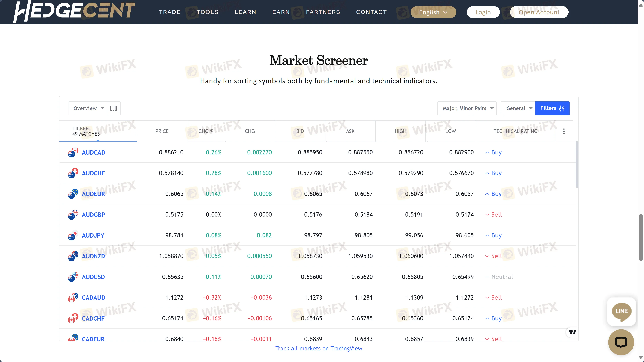This screenshot has width=644, height=362.
Task: Click the Hedgecent logo
Action: coord(74,11)
